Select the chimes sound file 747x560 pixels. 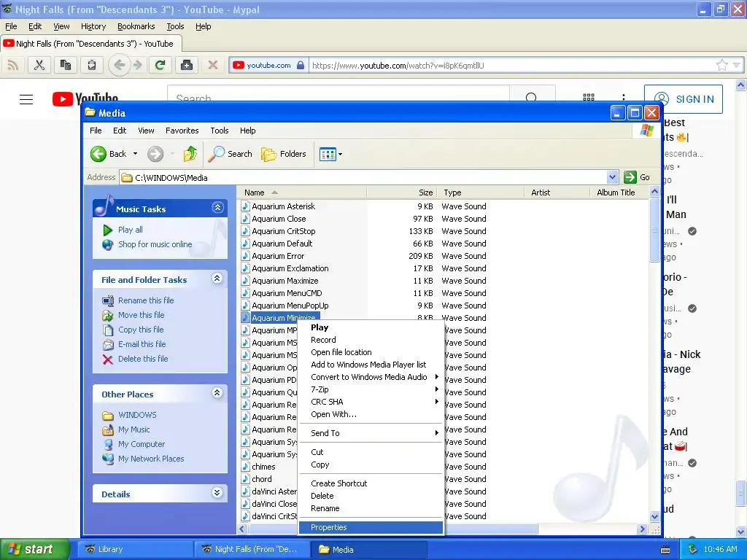263,467
